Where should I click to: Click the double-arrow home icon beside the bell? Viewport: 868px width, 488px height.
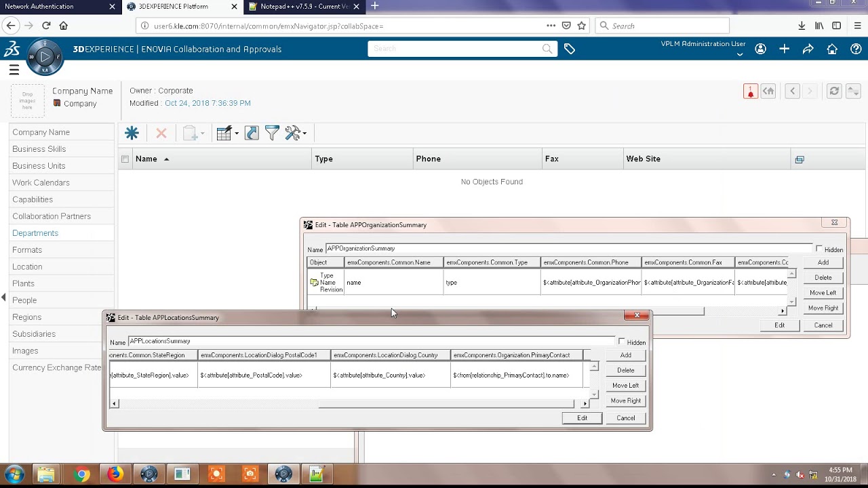tap(768, 91)
